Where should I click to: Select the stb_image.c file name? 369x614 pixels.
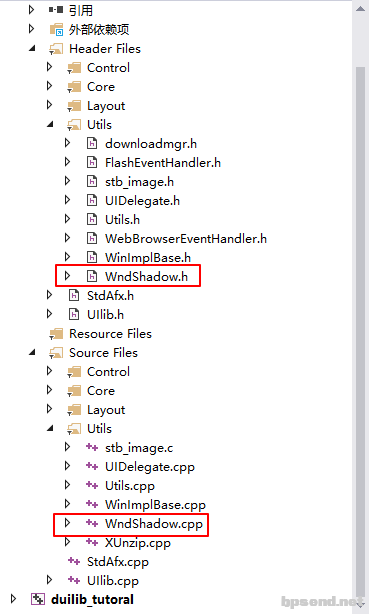pos(139,448)
